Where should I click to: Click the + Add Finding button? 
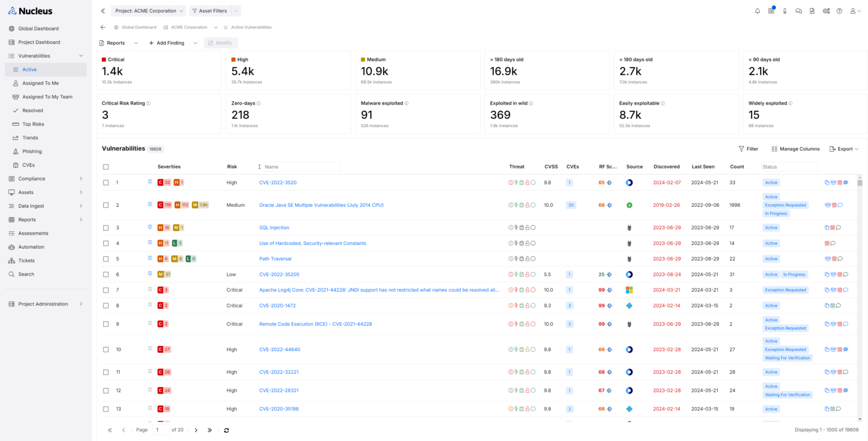tap(166, 42)
